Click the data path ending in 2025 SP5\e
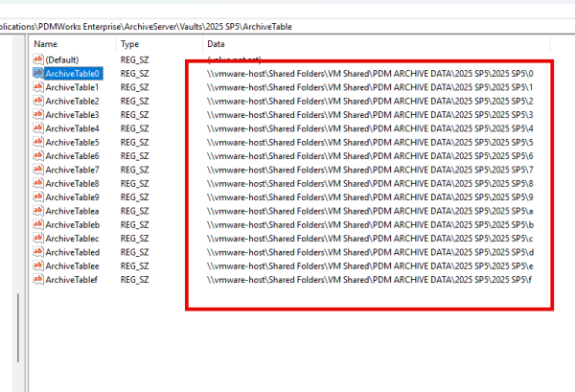This screenshot has width=575, height=392. click(370, 266)
